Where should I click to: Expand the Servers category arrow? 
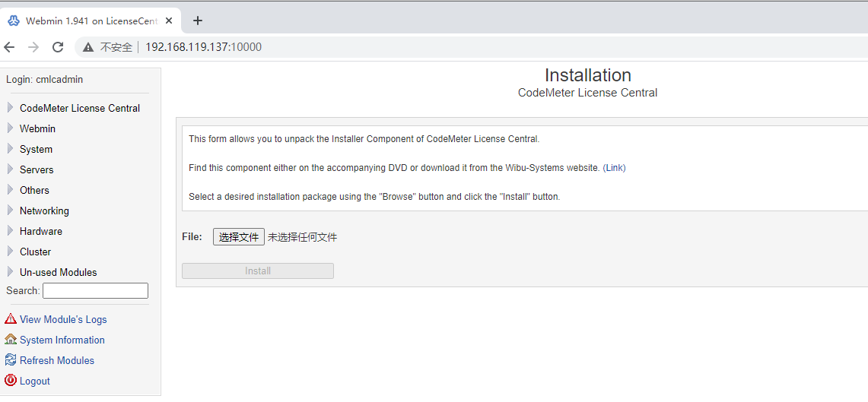[10, 169]
